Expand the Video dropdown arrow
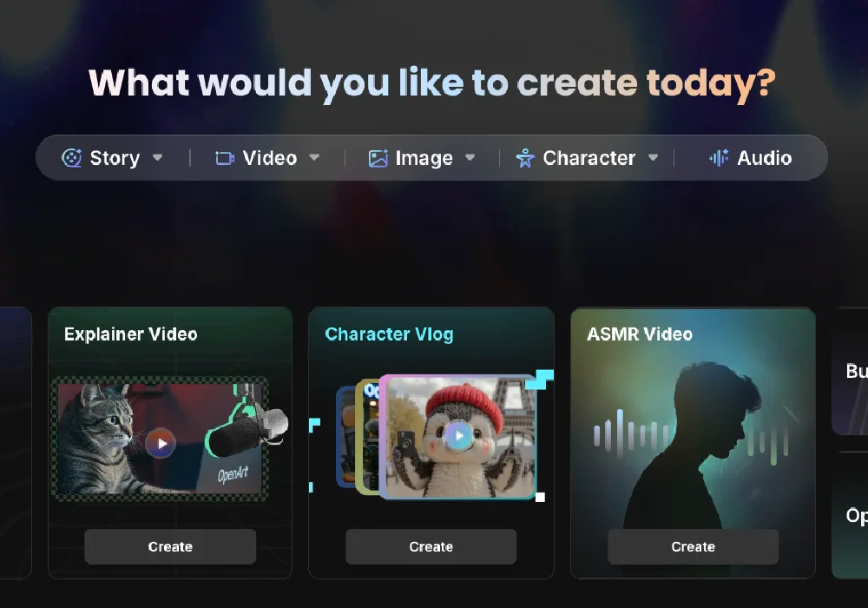The width and height of the screenshot is (868, 608). click(x=314, y=157)
